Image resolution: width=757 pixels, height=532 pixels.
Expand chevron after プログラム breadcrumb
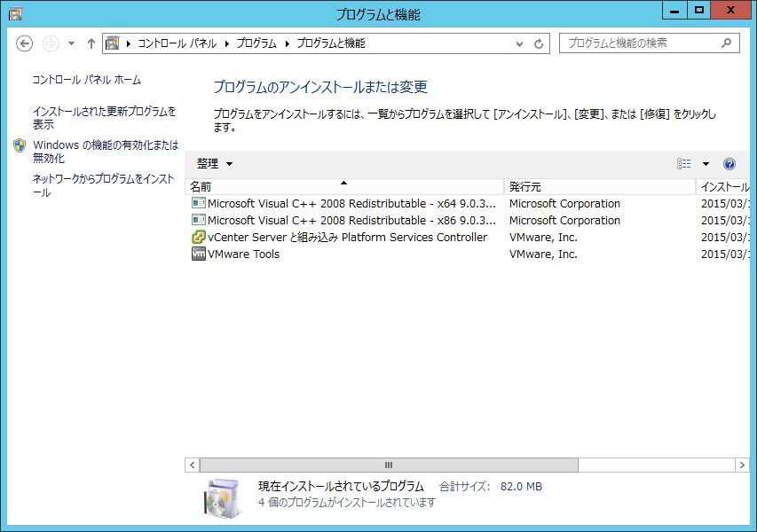coord(288,43)
